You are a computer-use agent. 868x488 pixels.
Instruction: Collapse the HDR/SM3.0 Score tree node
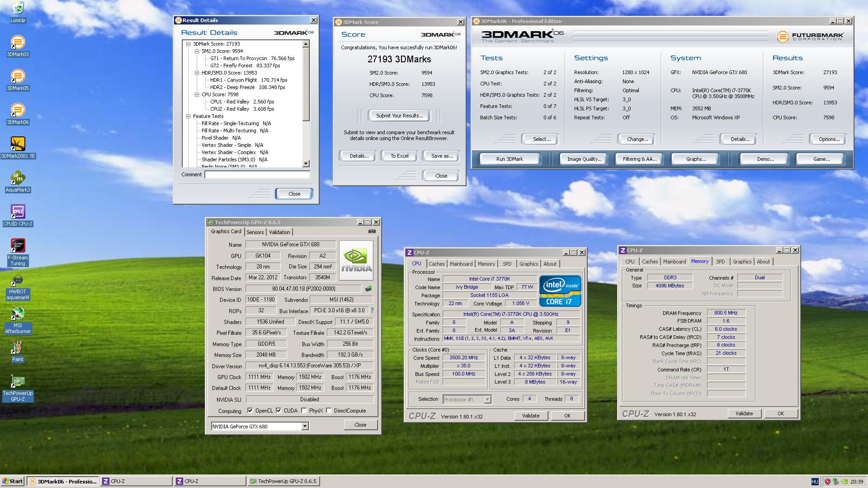click(x=197, y=73)
